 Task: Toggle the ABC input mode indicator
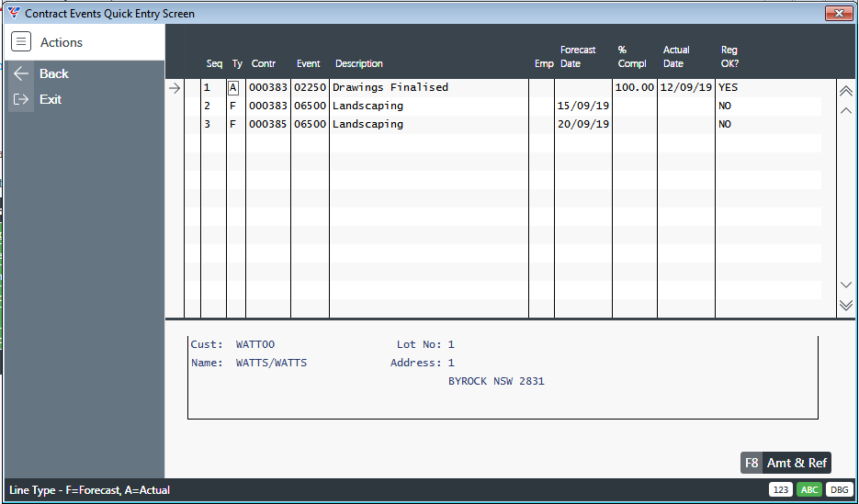(x=808, y=490)
